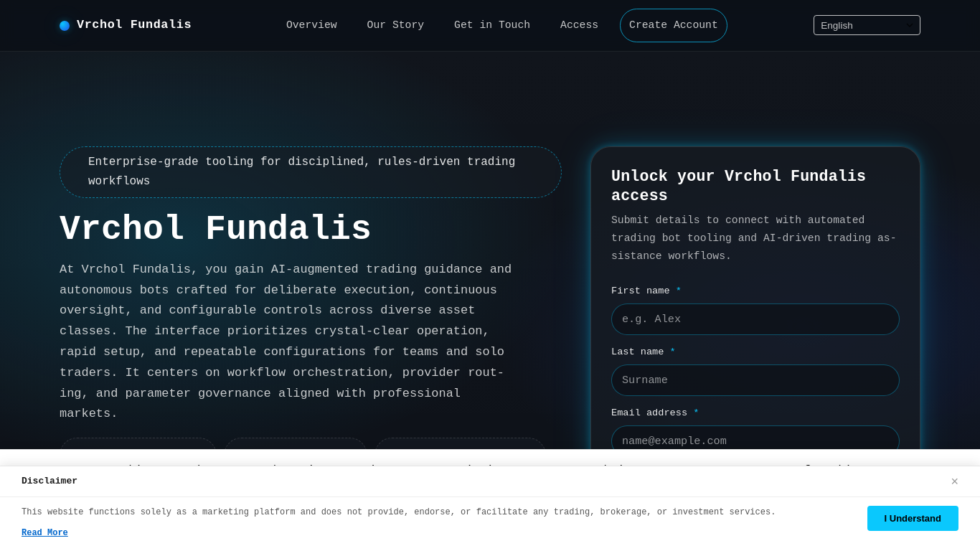Select the Access nav item
This screenshot has height=551, width=980.
click(579, 25)
